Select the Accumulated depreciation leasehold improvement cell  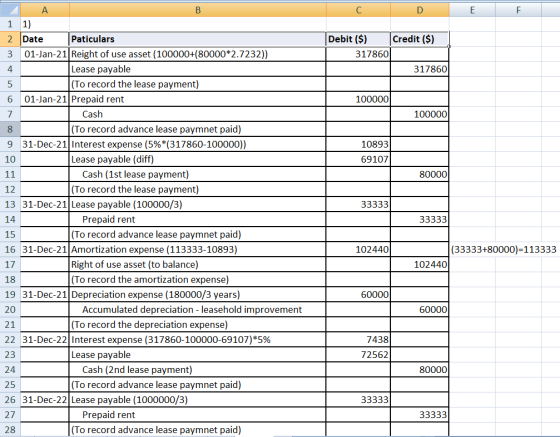click(x=198, y=309)
